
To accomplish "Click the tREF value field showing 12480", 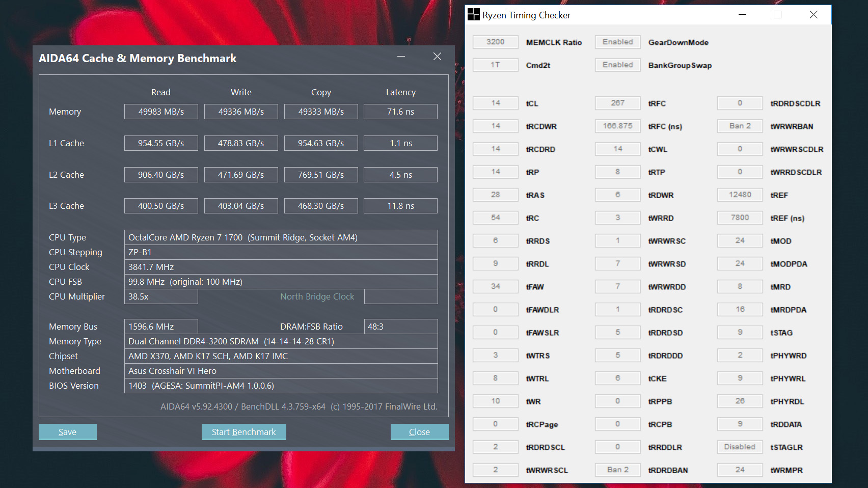I will pyautogui.click(x=740, y=195).
